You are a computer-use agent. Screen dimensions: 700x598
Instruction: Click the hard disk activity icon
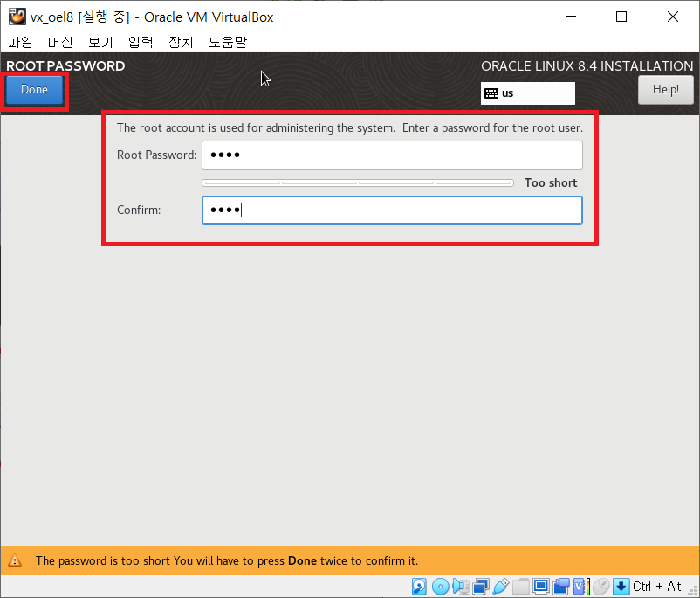419,587
